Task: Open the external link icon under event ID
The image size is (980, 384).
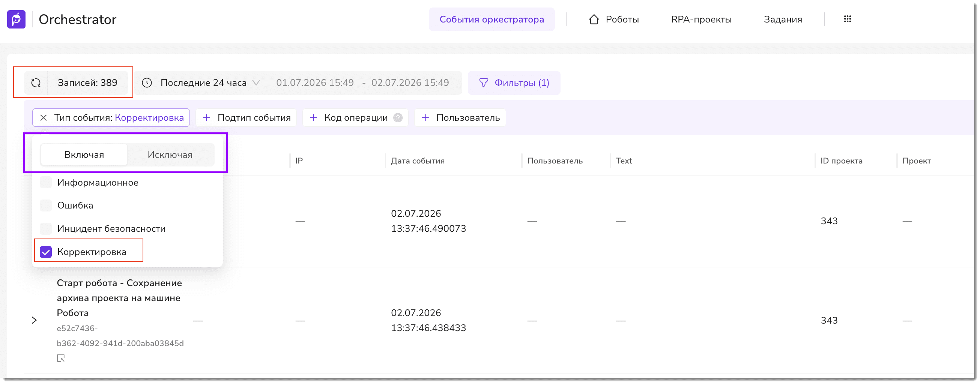Action: [61, 358]
